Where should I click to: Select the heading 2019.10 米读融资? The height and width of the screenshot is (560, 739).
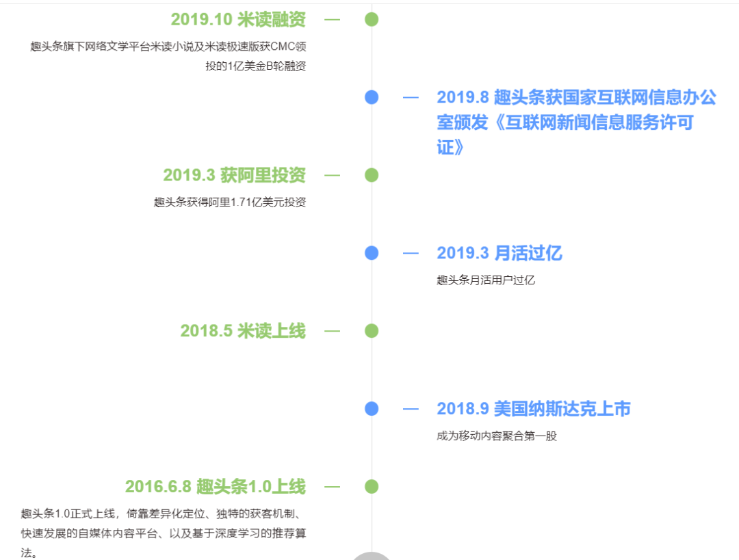pyautogui.click(x=238, y=19)
